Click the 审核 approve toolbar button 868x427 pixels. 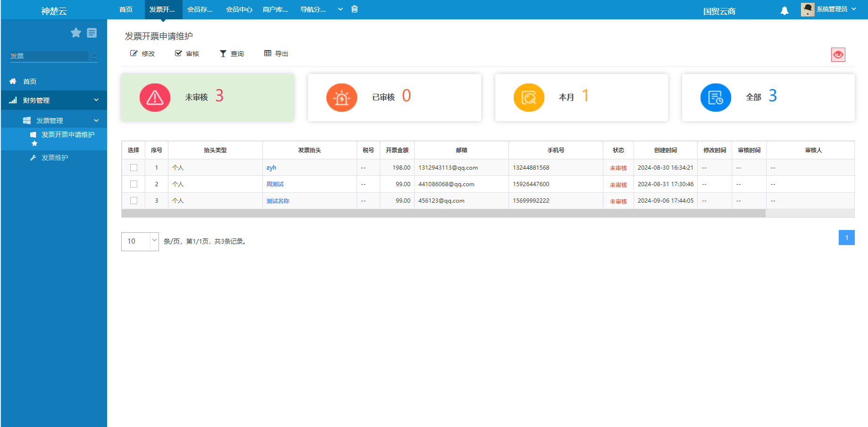tap(187, 54)
